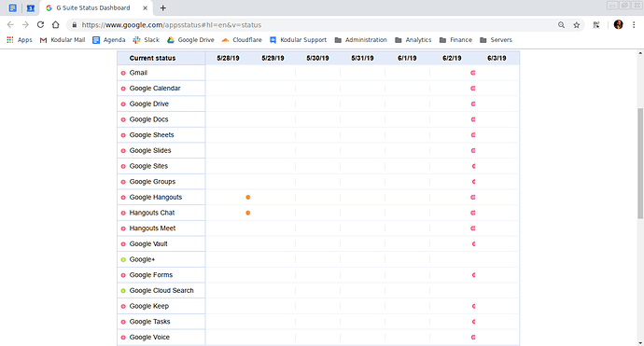Click the Google Keep outage indicator
This screenshot has width=644, height=346.
point(473,306)
